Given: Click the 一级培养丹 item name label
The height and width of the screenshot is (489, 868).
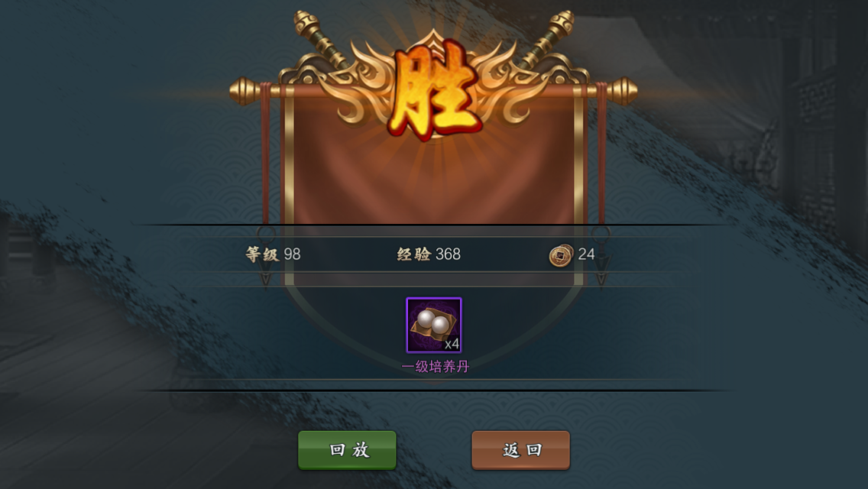Looking at the screenshot, I should [x=435, y=367].
